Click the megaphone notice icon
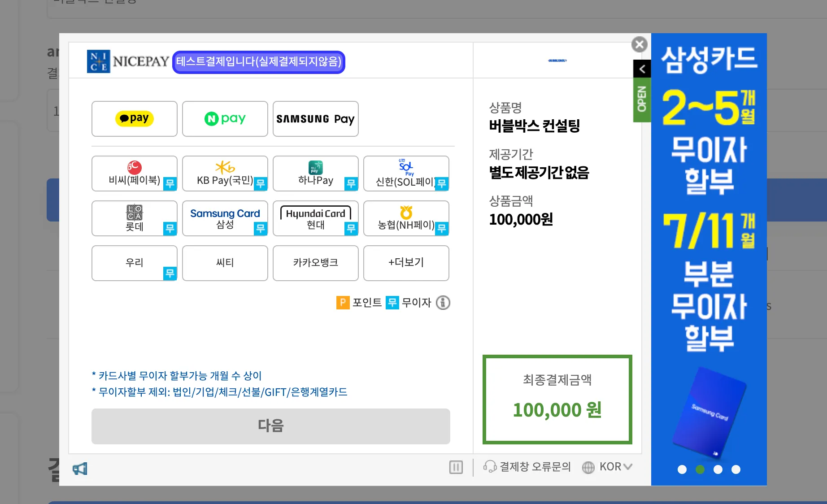827x504 pixels. [80, 469]
